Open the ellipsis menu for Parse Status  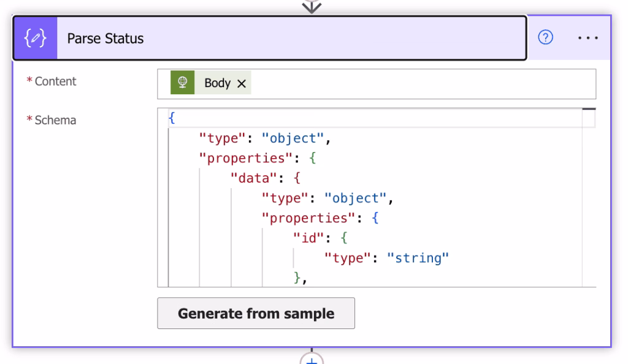click(x=588, y=37)
